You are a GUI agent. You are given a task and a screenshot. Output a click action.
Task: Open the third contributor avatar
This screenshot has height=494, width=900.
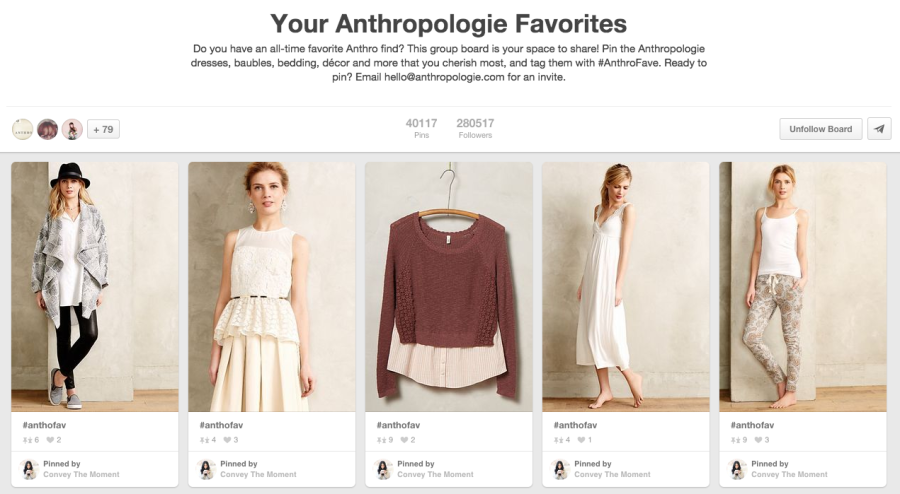point(72,129)
